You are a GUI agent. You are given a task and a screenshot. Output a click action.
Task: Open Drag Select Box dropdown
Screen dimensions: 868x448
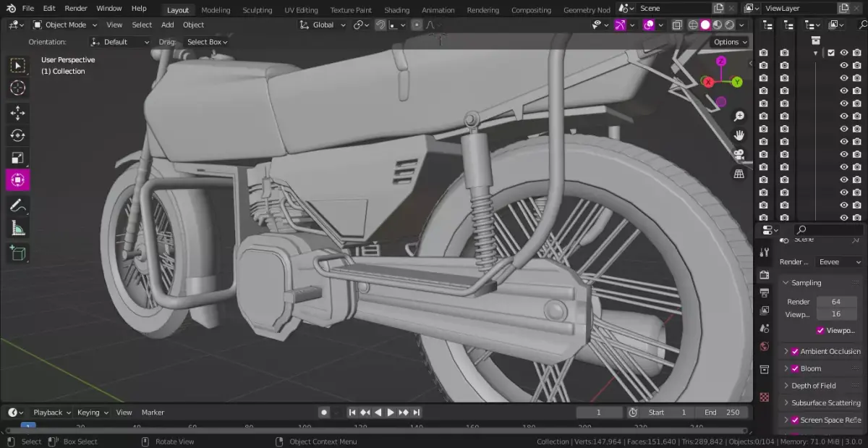(x=207, y=42)
